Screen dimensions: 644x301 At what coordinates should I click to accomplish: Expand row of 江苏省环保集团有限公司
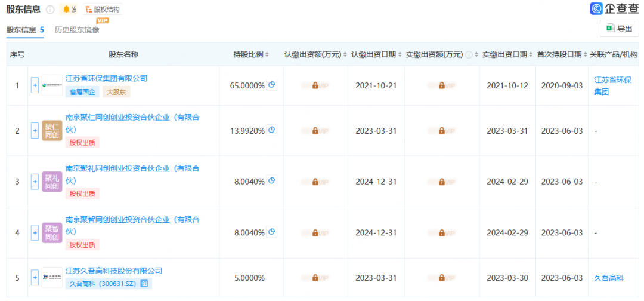[x=35, y=85]
